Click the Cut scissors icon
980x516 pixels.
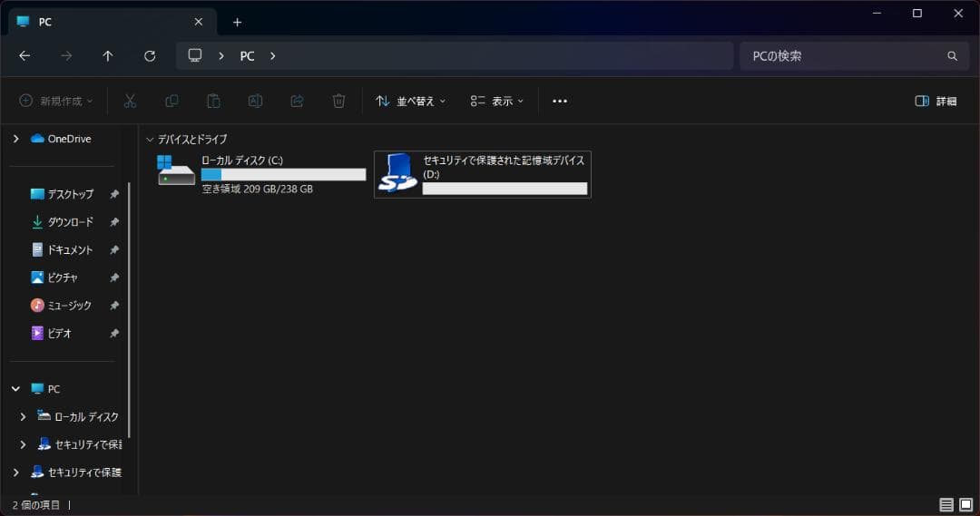130,102
